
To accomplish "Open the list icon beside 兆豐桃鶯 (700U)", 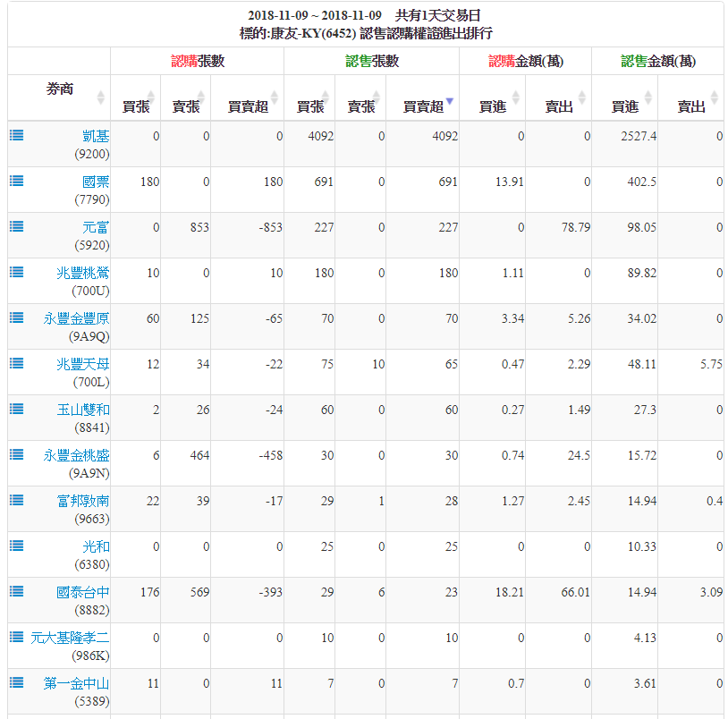I will [16, 272].
